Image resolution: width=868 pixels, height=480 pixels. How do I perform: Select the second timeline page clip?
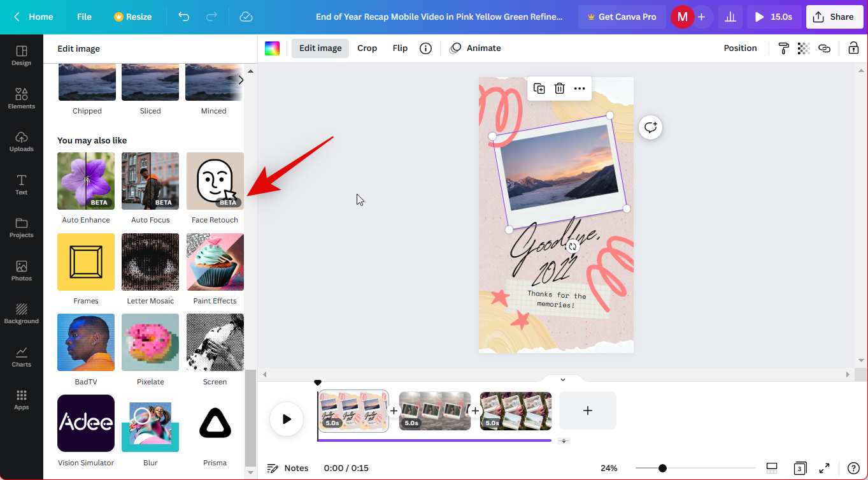435,411
